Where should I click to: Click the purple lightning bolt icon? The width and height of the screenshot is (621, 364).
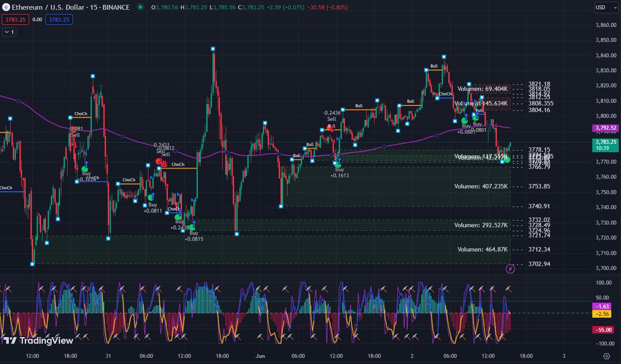[510, 268]
